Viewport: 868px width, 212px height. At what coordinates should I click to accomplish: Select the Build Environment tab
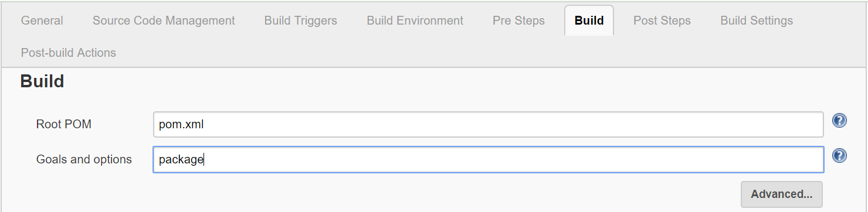415,20
